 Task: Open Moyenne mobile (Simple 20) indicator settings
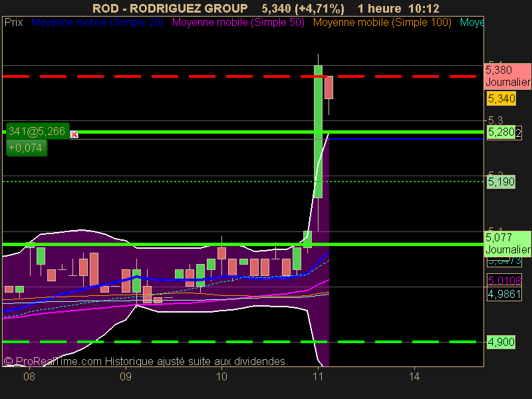coord(97,23)
